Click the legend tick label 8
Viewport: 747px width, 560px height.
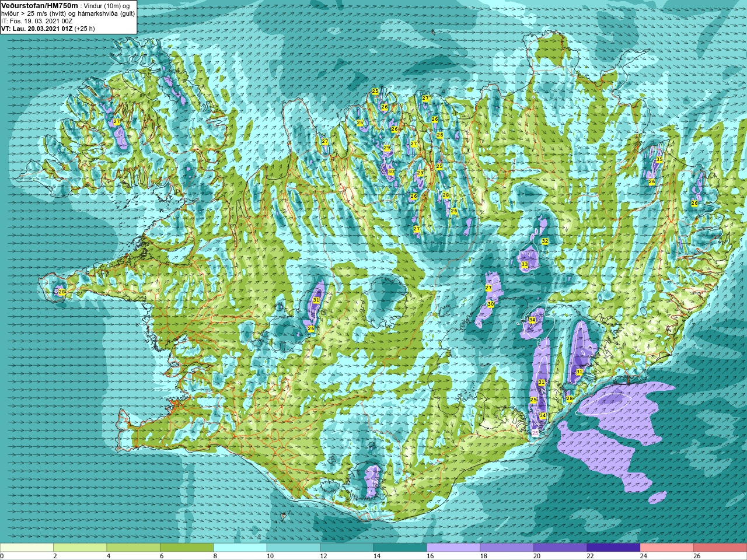click(215, 556)
